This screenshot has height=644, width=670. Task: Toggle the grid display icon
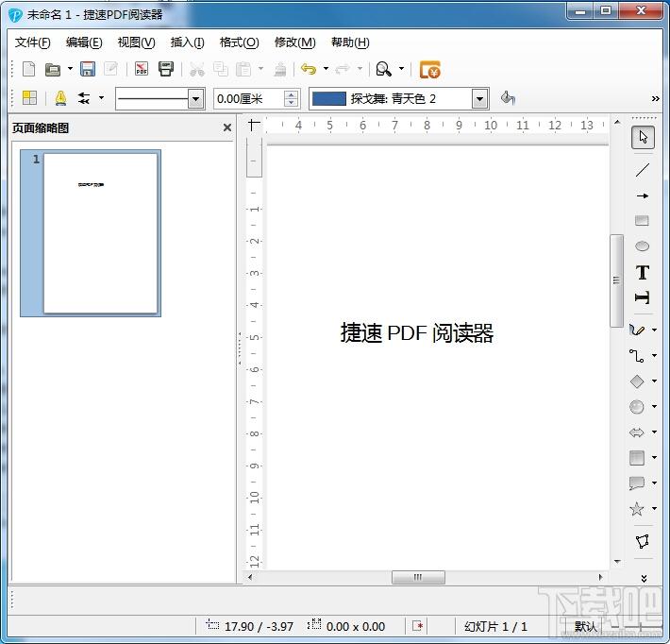[29, 98]
